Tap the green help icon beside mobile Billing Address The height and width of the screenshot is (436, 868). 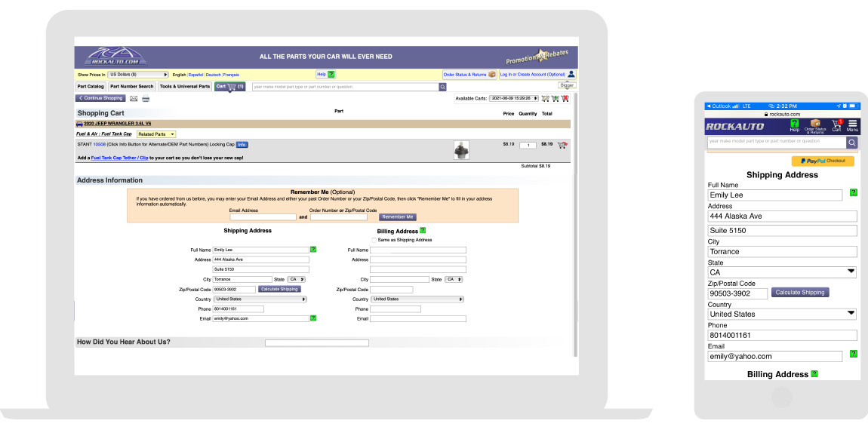(814, 374)
